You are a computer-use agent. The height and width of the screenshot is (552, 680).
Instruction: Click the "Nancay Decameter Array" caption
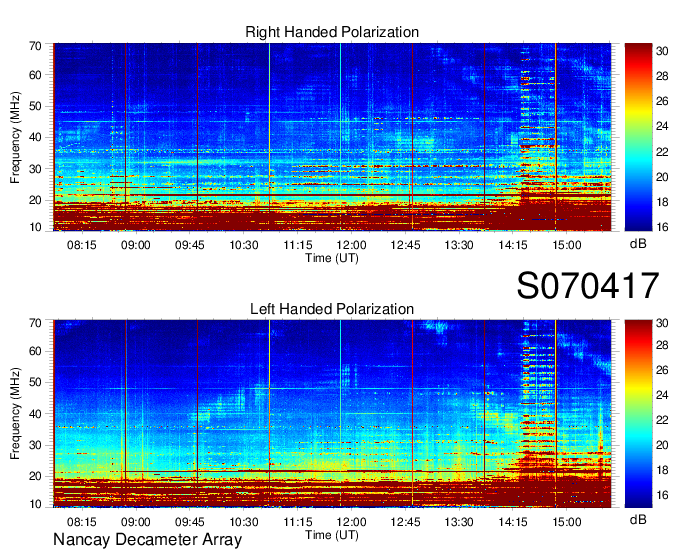[x=147, y=540]
